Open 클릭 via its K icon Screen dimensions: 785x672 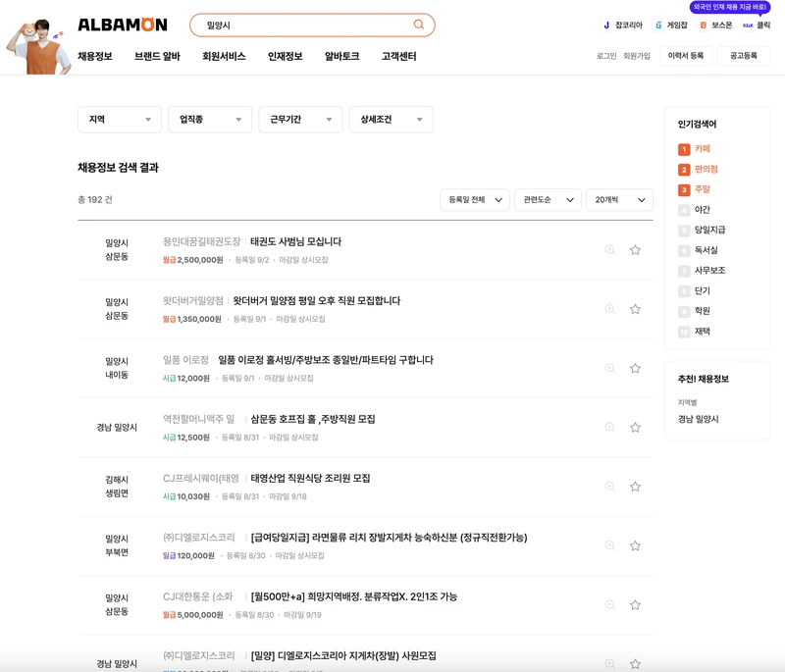coord(749,24)
